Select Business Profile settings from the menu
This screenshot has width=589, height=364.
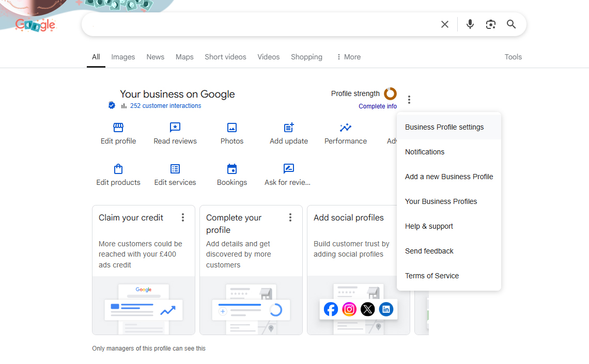(x=444, y=126)
